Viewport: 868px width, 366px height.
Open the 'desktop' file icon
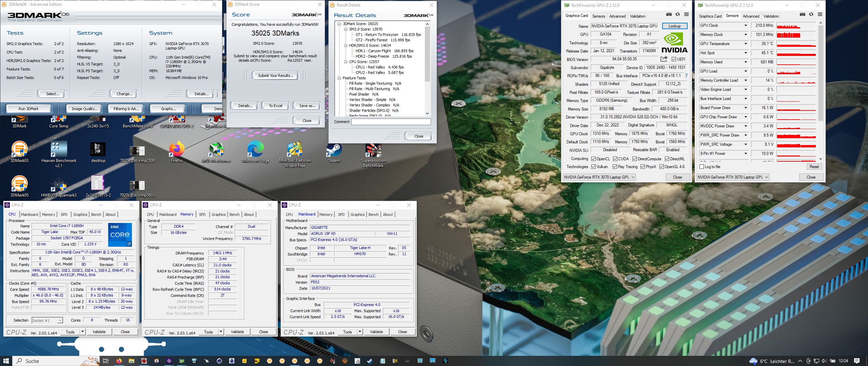pyautogui.click(x=98, y=151)
